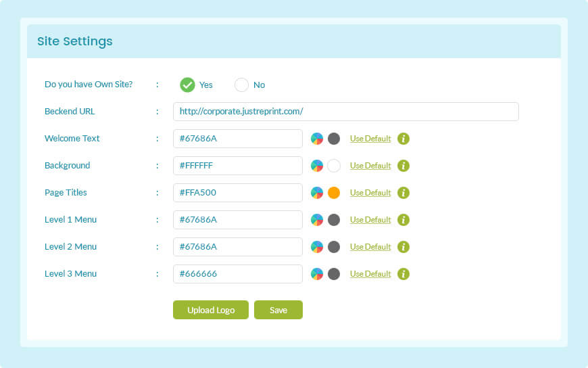Select Yes for own site option

tap(187, 85)
